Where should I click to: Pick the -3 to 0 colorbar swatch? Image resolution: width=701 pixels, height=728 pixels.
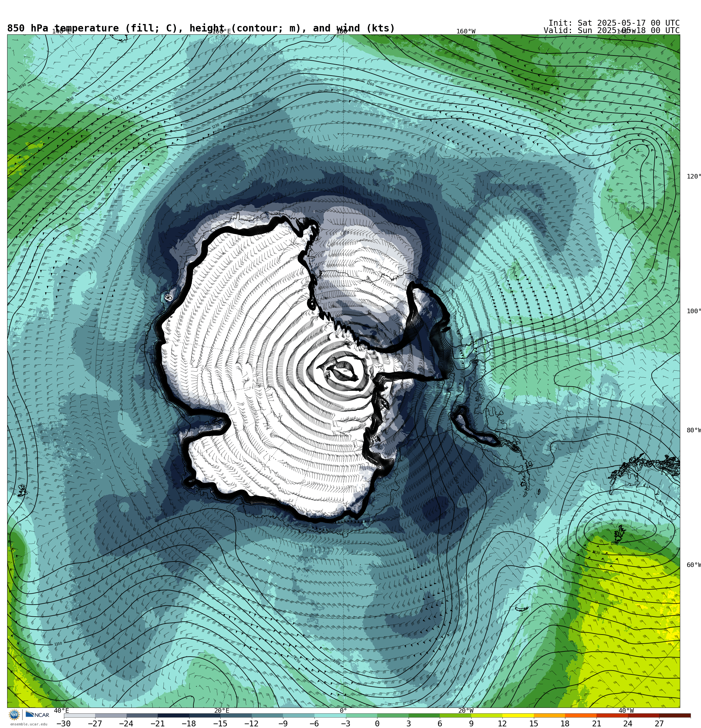(362, 715)
